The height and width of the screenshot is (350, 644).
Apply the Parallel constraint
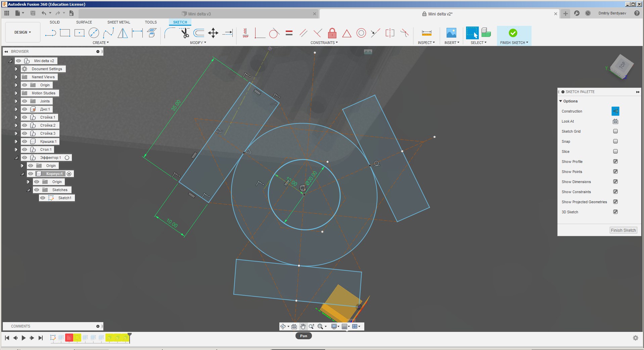point(303,33)
